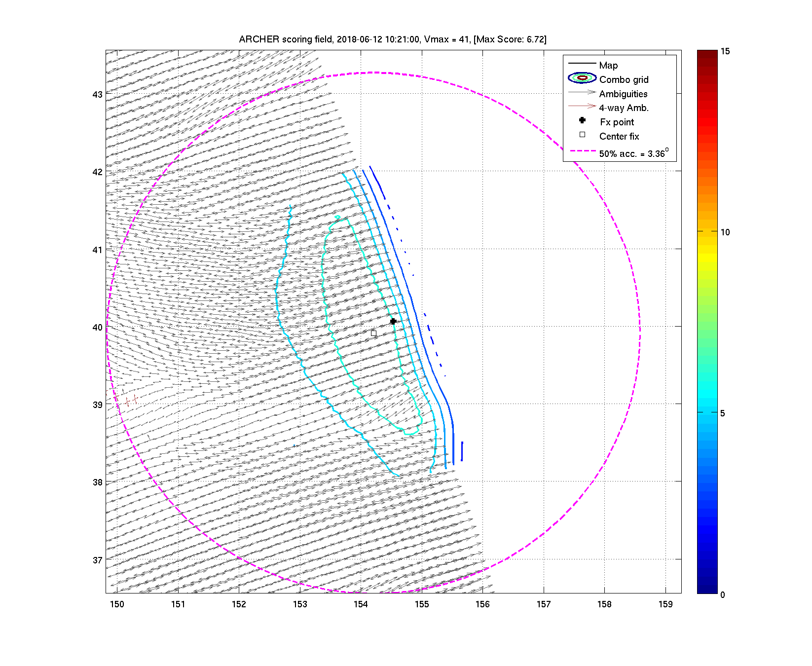Click the Map line sample in legend
Viewport: 812px width, 666px height.
(x=582, y=64)
